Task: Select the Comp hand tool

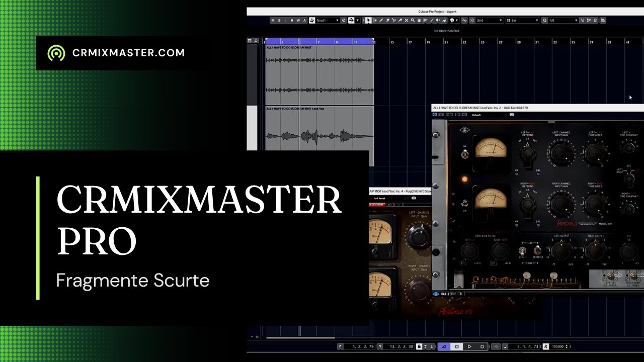Action: 419,20
